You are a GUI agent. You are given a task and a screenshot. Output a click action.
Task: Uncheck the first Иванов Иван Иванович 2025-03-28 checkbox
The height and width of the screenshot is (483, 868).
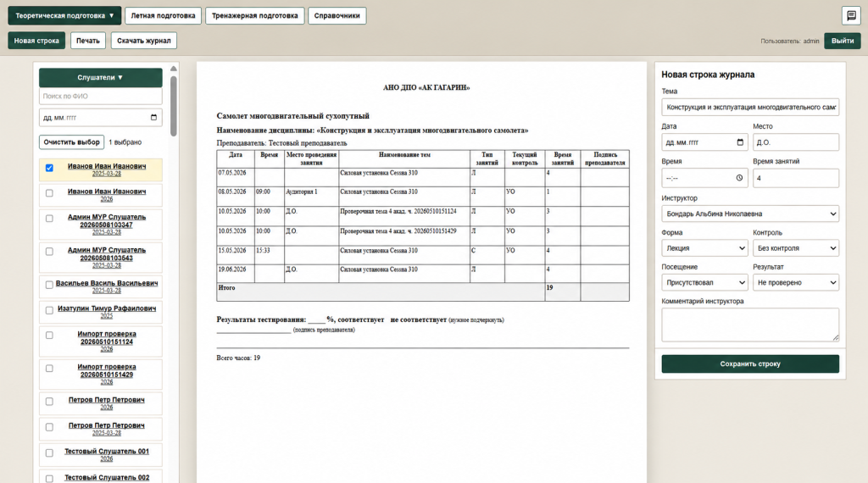[49, 168]
